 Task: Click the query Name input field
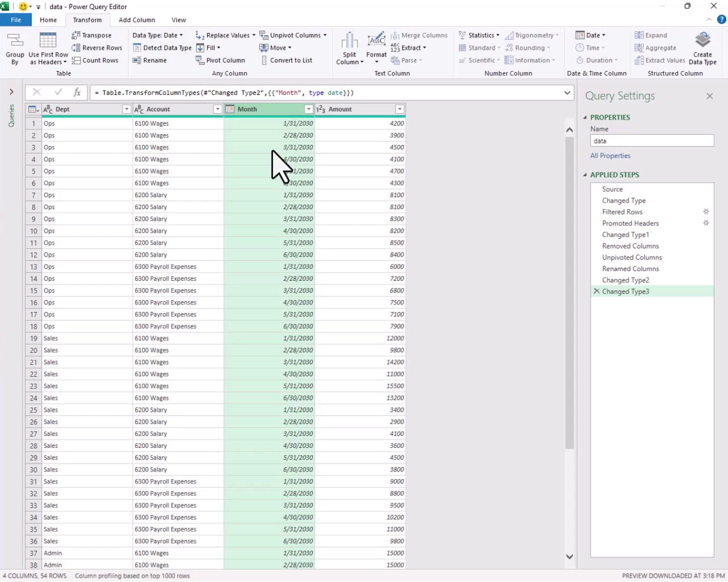(x=652, y=141)
